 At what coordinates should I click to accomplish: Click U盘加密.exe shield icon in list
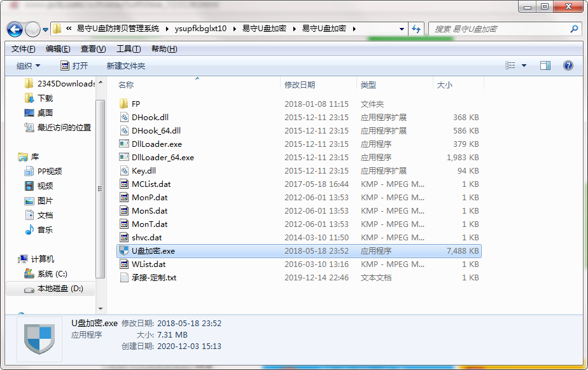(123, 251)
